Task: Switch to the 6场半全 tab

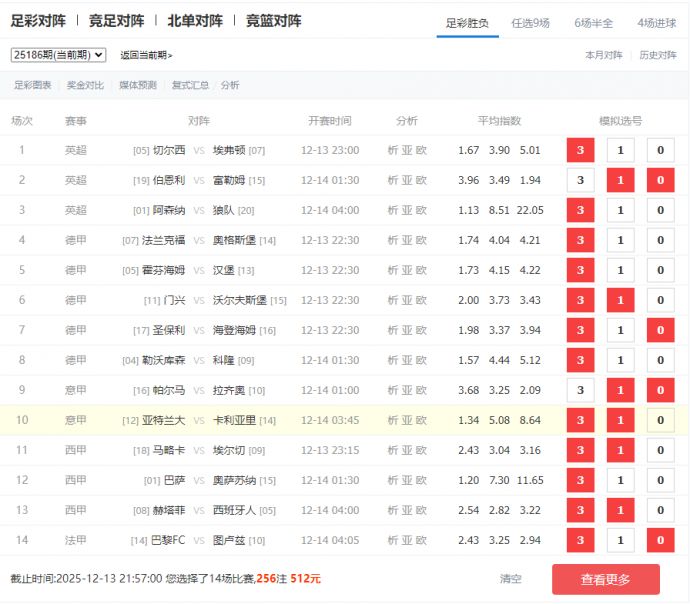Action: [x=594, y=22]
